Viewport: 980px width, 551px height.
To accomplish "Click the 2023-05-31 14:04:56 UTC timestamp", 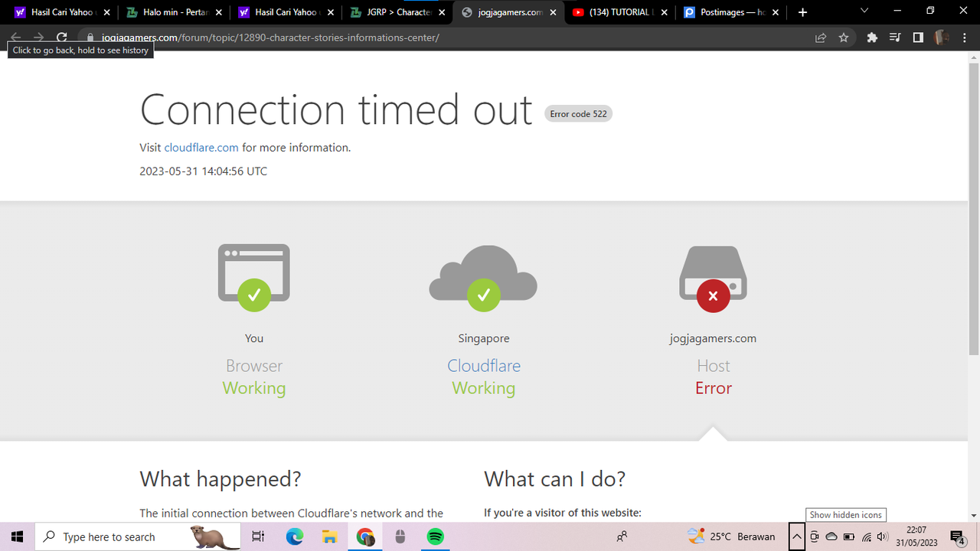I will point(204,171).
